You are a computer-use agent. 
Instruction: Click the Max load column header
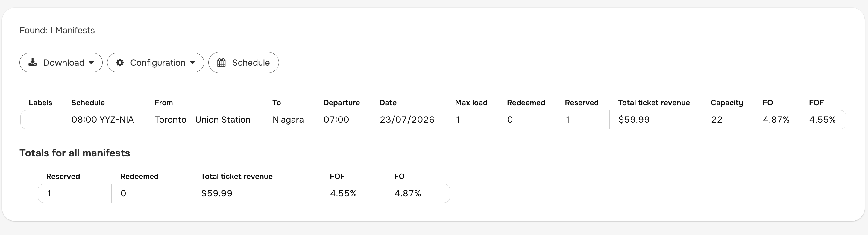pyautogui.click(x=471, y=103)
